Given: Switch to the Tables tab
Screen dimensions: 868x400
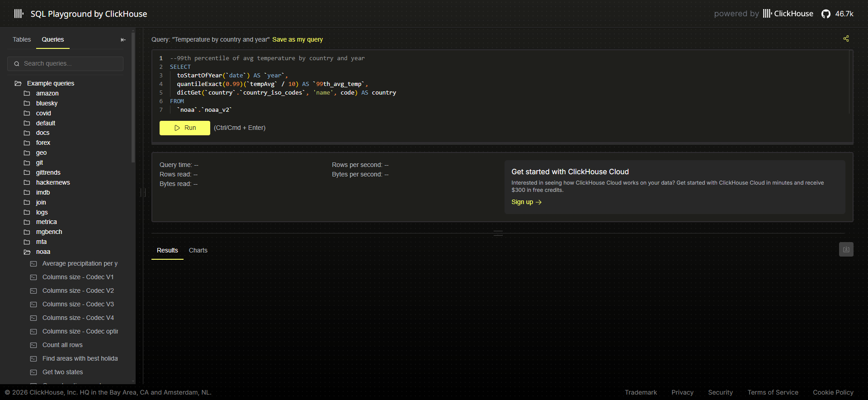Looking at the screenshot, I should 22,39.
